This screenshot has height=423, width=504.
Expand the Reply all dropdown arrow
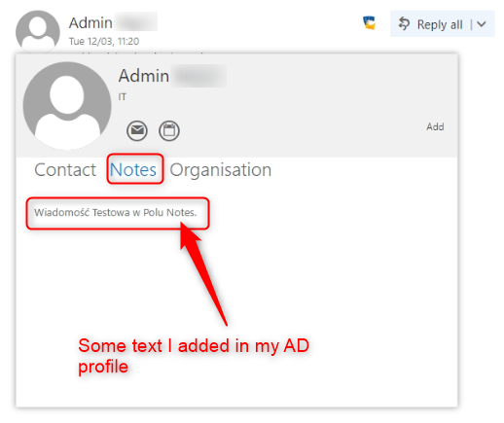(x=482, y=24)
